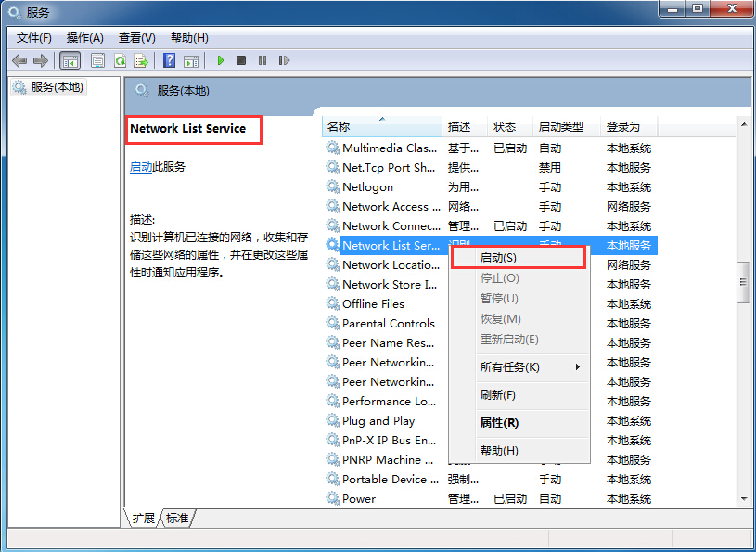
Task: Click the show/hide console tree toolbar icon
Action: (70, 60)
